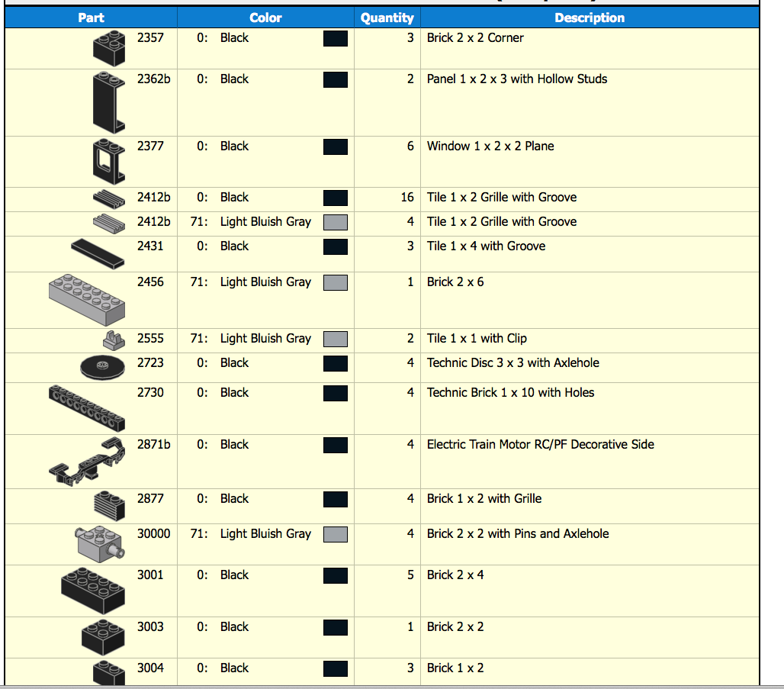Click the gray color swatch for part 30000

[x=336, y=534]
